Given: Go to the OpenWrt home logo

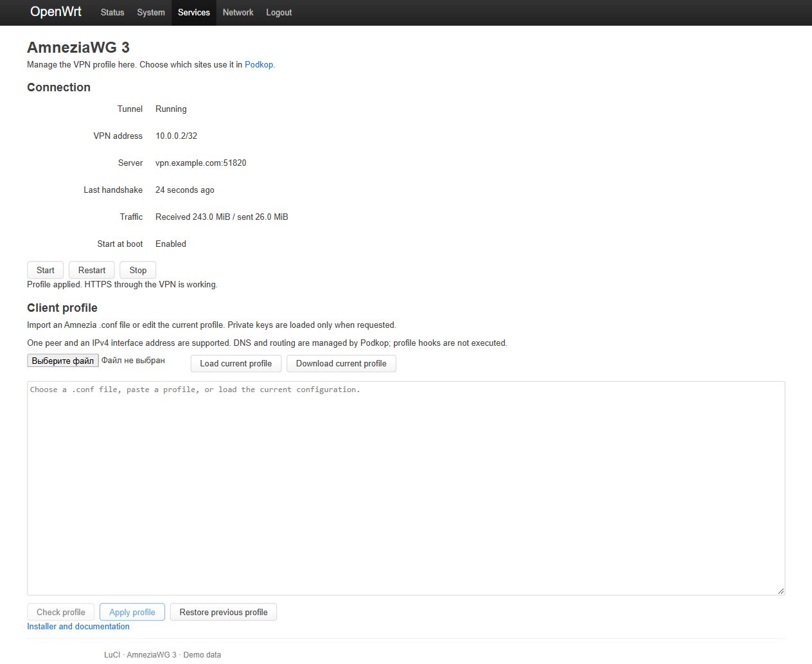Looking at the screenshot, I should coord(56,12).
